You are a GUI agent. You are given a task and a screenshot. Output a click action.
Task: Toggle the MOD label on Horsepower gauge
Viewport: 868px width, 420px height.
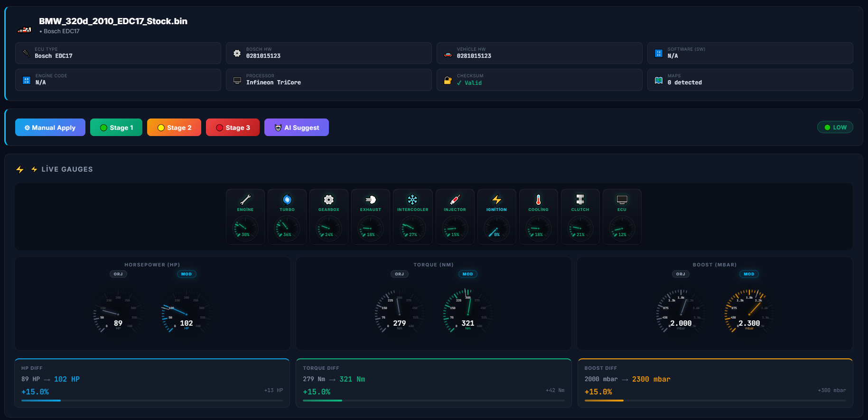pos(187,274)
